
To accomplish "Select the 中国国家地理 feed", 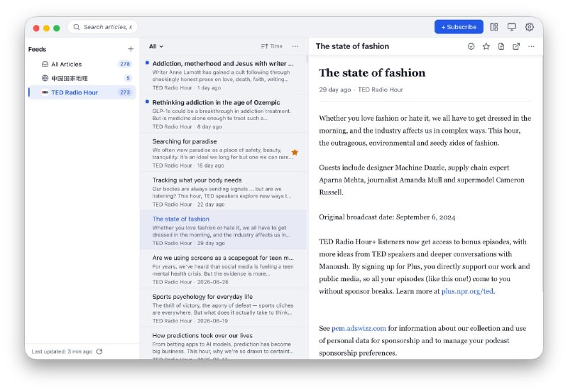I will click(x=82, y=78).
